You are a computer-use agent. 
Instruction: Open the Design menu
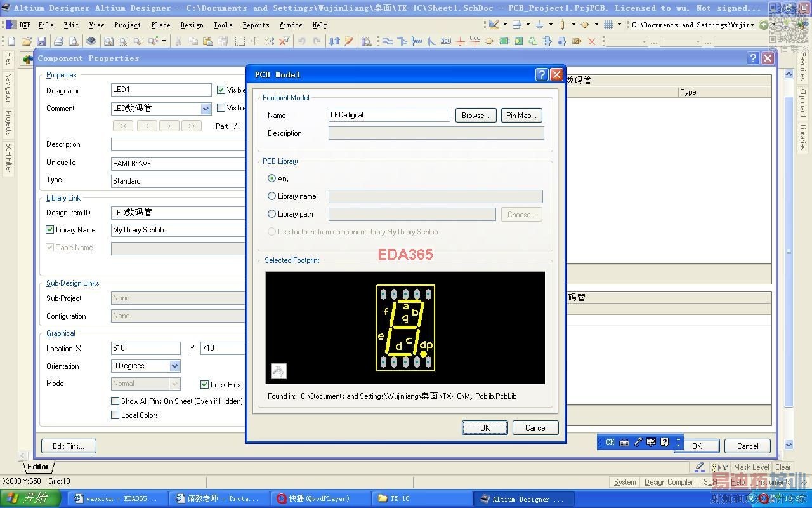[x=192, y=25]
